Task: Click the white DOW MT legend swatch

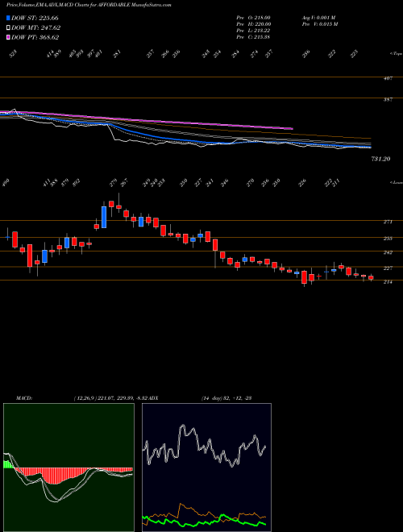Action: pyautogui.click(x=9, y=27)
